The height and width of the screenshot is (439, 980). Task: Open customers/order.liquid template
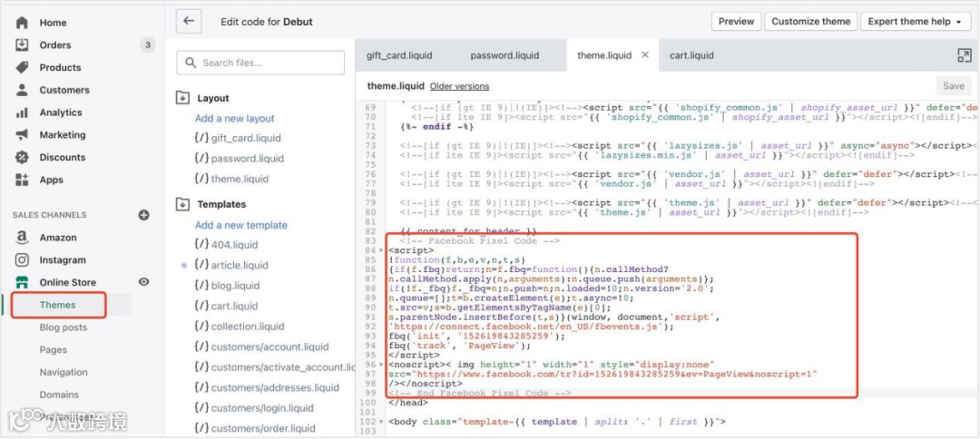click(x=263, y=428)
